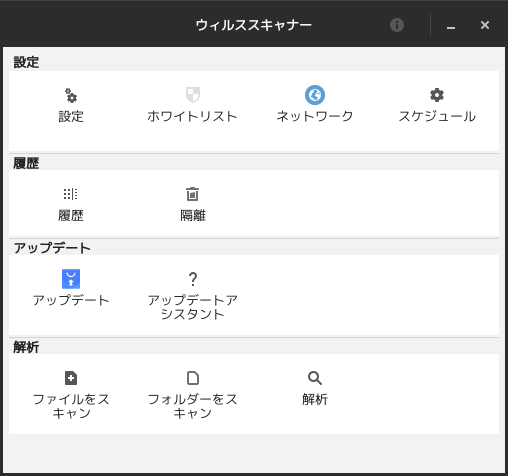
Task: Open the 解析 magnifier icon
Action: click(315, 378)
